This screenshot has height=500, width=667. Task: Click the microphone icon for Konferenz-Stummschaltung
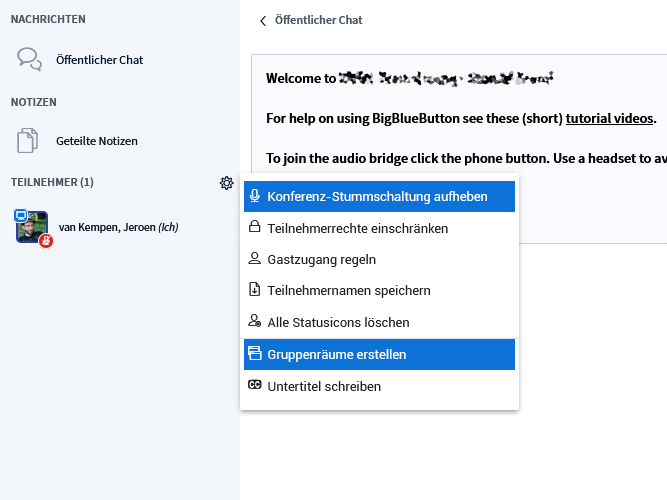click(x=255, y=196)
